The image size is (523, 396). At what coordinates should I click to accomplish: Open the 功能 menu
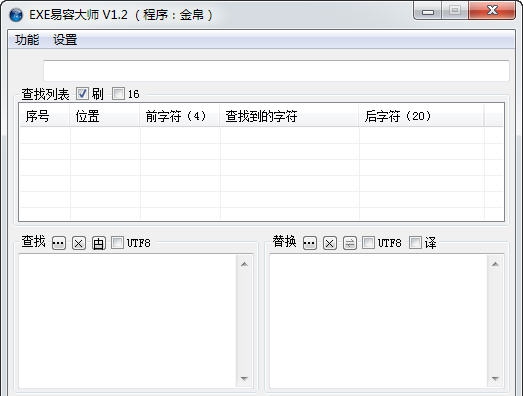27,40
